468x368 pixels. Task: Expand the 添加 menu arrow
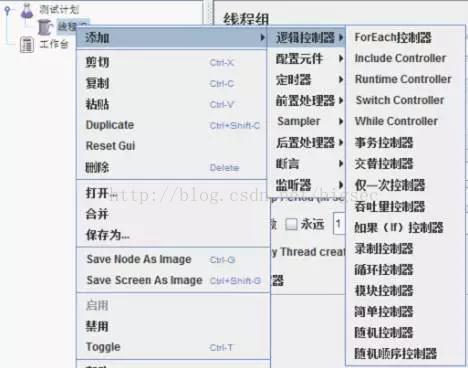tap(263, 38)
